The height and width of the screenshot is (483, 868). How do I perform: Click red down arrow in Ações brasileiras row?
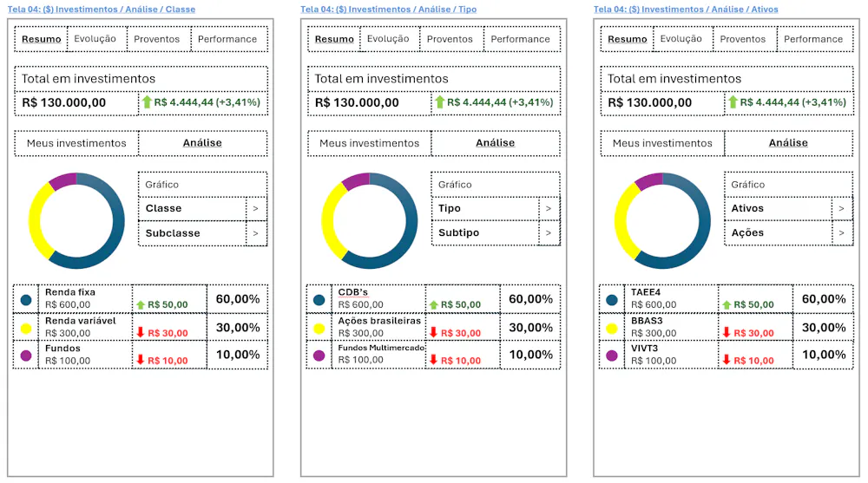coord(433,332)
